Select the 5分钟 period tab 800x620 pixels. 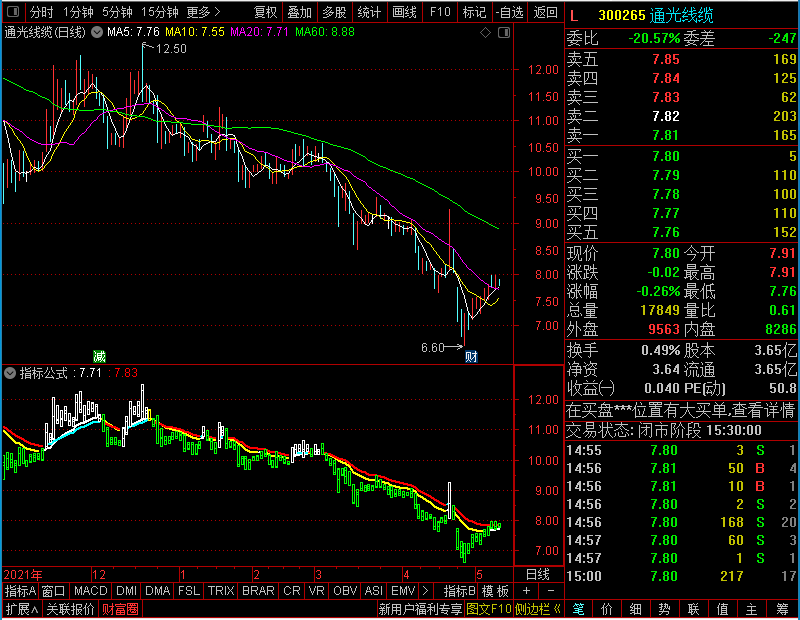117,12
